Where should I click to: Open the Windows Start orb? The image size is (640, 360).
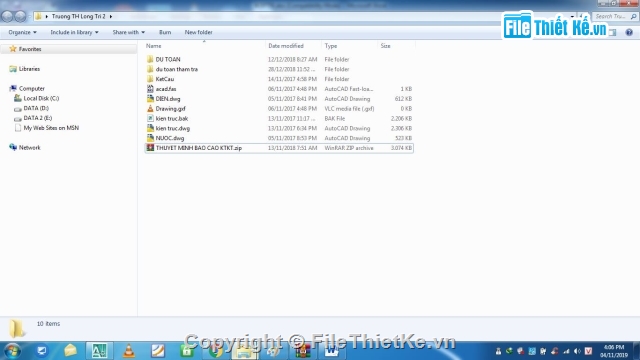pos(12,351)
